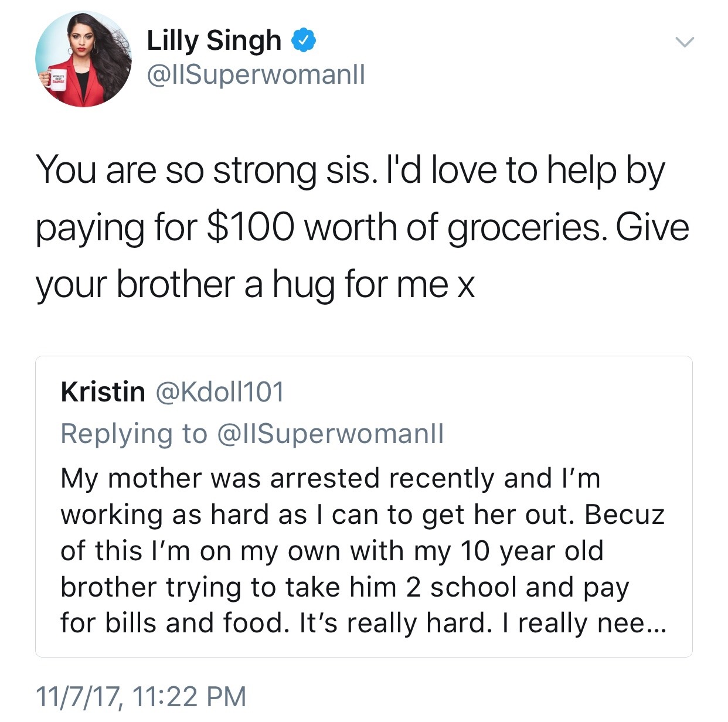
Task: Click the blue verified checkmark badge
Action: (304, 40)
